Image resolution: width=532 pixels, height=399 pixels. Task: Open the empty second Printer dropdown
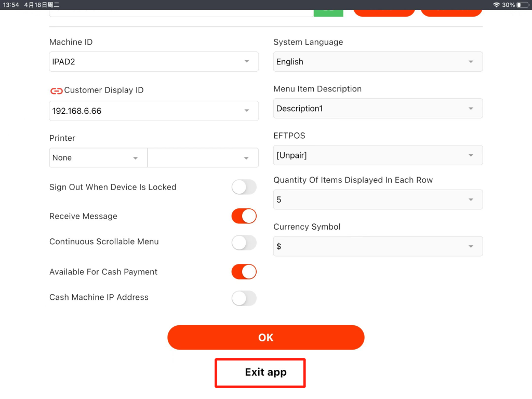(203, 158)
